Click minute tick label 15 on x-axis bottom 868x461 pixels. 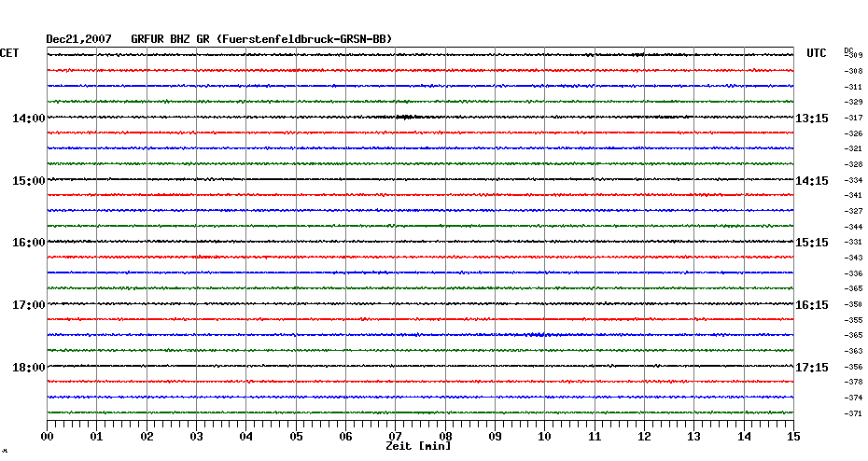tap(793, 436)
